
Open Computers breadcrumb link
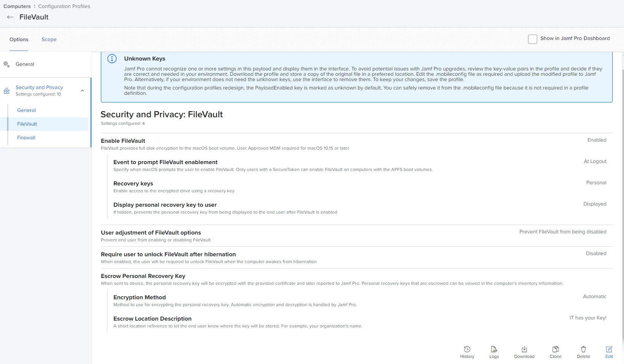click(17, 6)
